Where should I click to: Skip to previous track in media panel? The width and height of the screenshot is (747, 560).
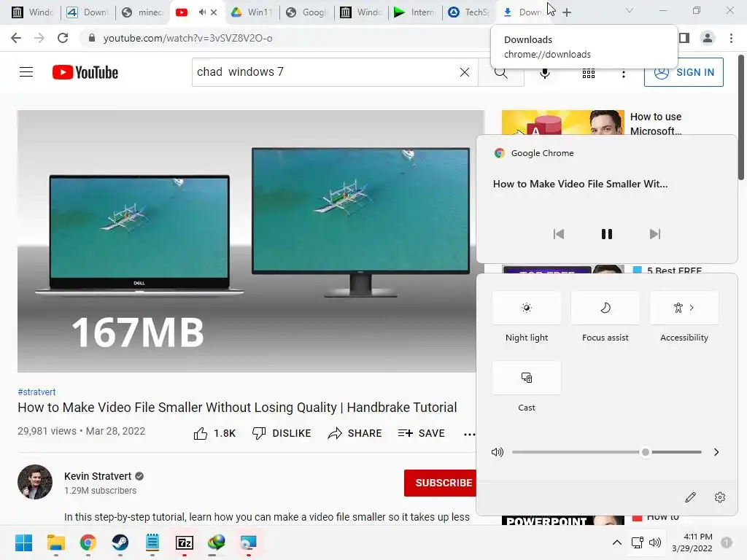[x=558, y=234]
